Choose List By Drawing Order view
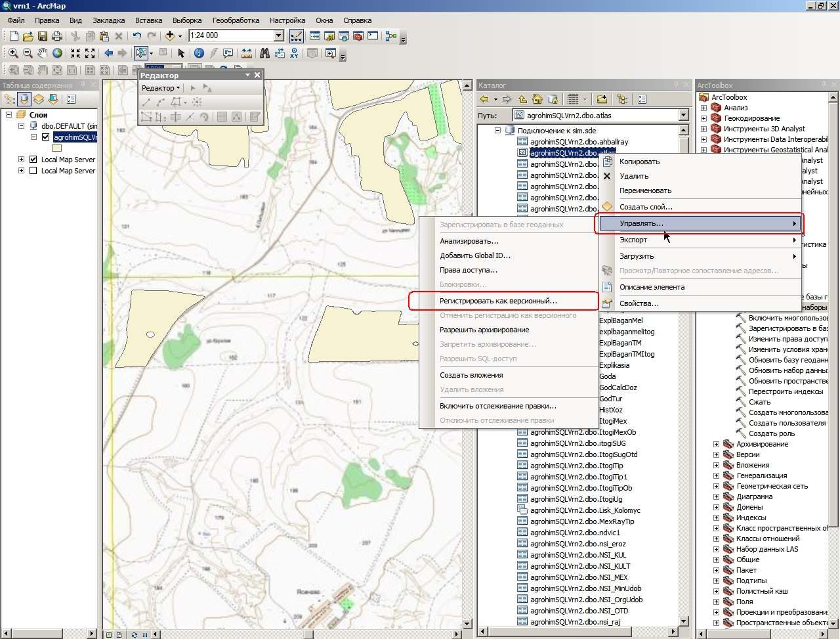 click(x=9, y=99)
